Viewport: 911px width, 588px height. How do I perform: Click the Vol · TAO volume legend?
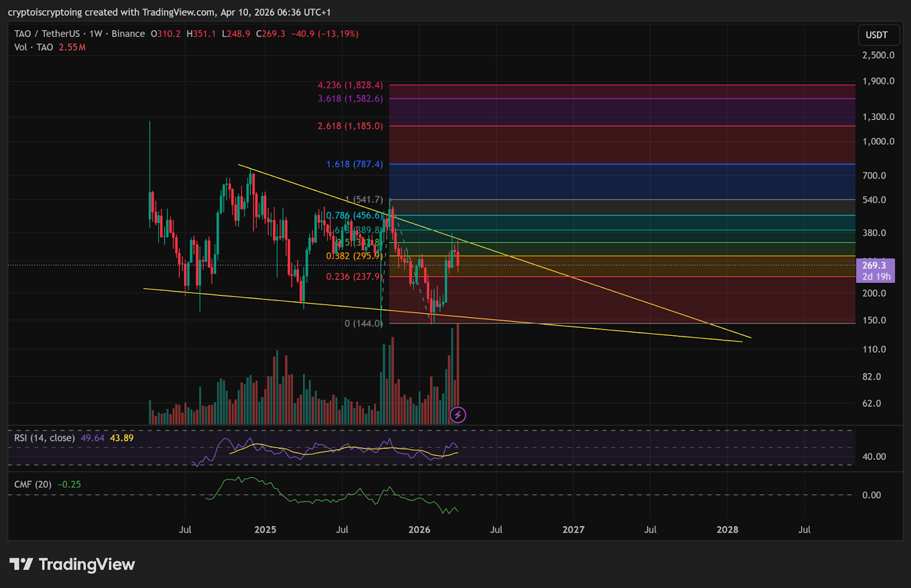[34, 47]
